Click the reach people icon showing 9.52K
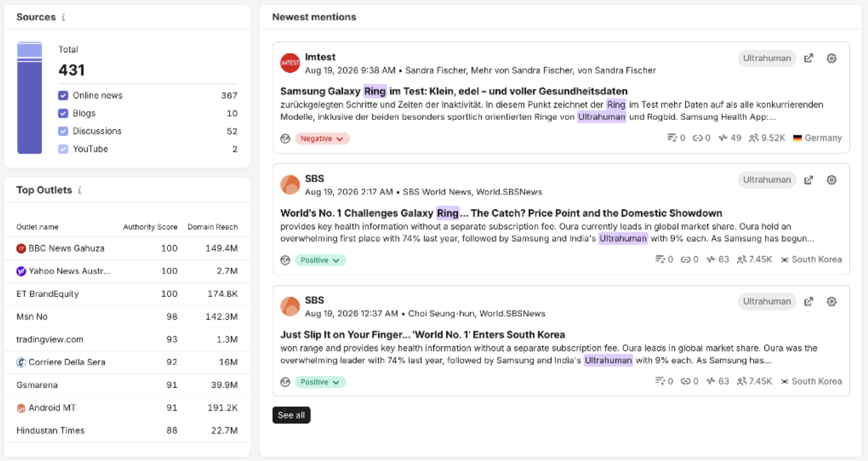This screenshot has width=868, height=461. point(754,138)
